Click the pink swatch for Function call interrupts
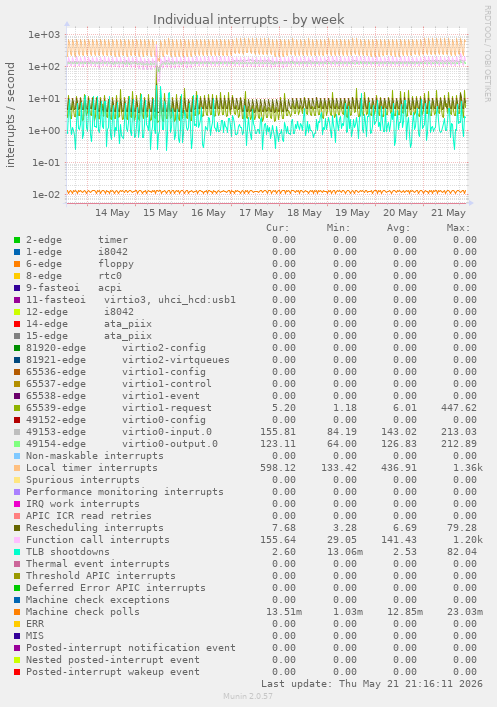Image resolution: width=497 pixels, height=707 pixels. (17, 540)
